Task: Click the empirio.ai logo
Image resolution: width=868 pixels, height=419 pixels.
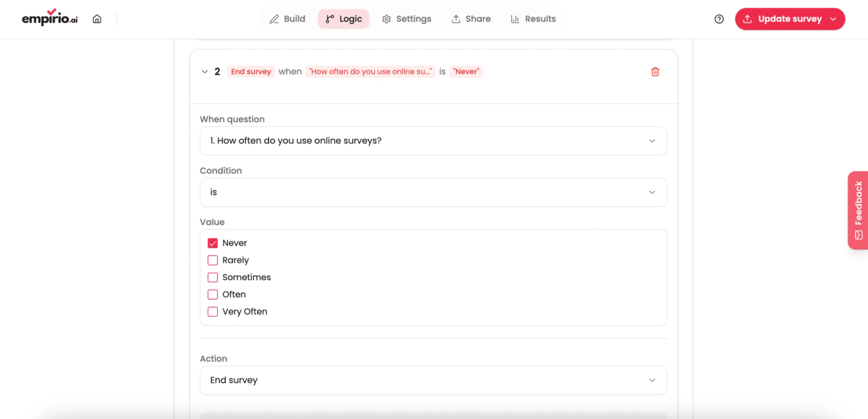Action: [49, 17]
